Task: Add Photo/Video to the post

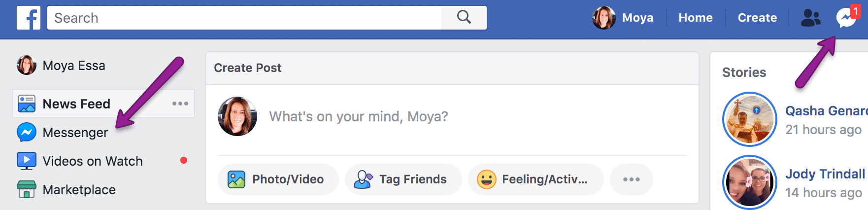Action: click(278, 179)
